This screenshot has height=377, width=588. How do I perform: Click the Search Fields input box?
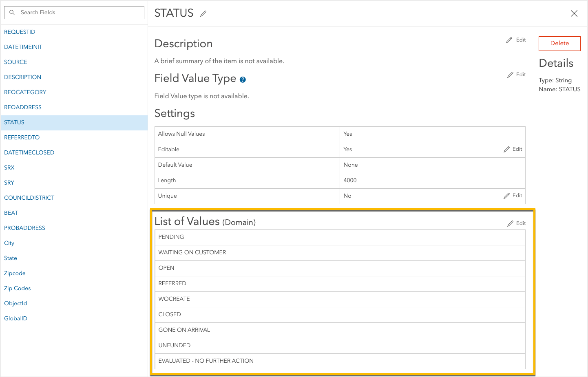[x=73, y=12]
